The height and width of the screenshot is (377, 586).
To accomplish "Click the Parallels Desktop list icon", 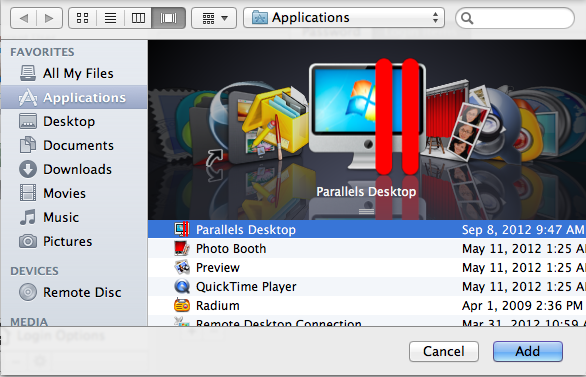I will pos(182,229).
